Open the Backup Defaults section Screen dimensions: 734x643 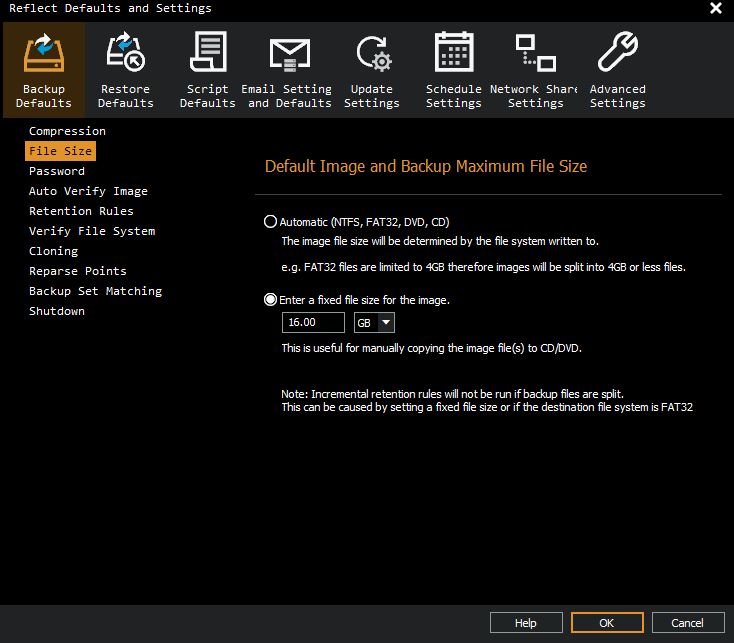pos(44,70)
